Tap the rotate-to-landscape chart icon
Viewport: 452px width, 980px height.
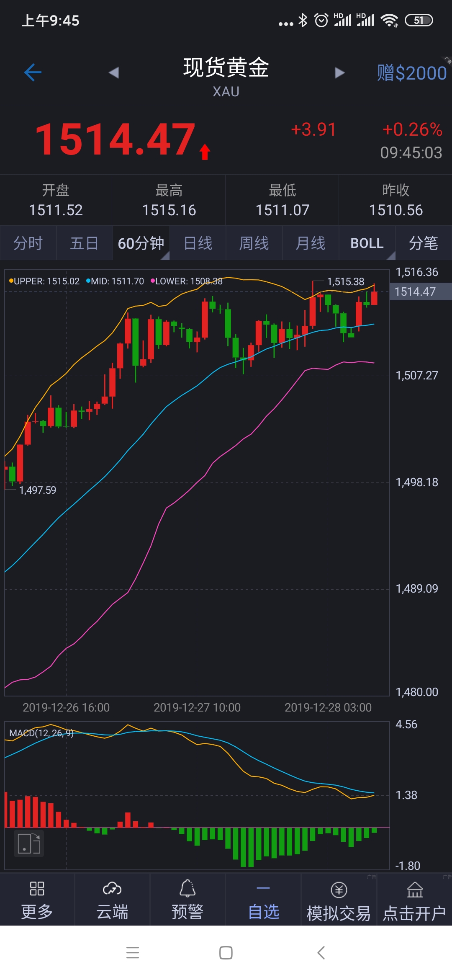pyautogui.click(x=29, y=843)
